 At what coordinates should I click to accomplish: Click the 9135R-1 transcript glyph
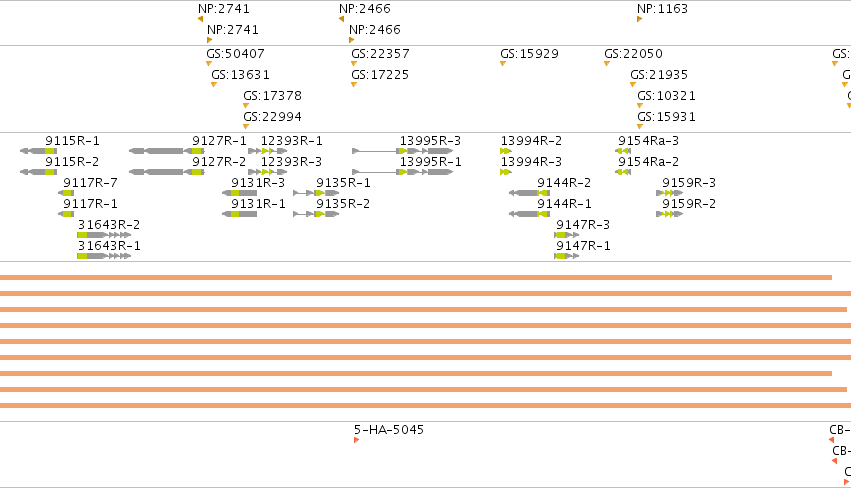point(316,193)
